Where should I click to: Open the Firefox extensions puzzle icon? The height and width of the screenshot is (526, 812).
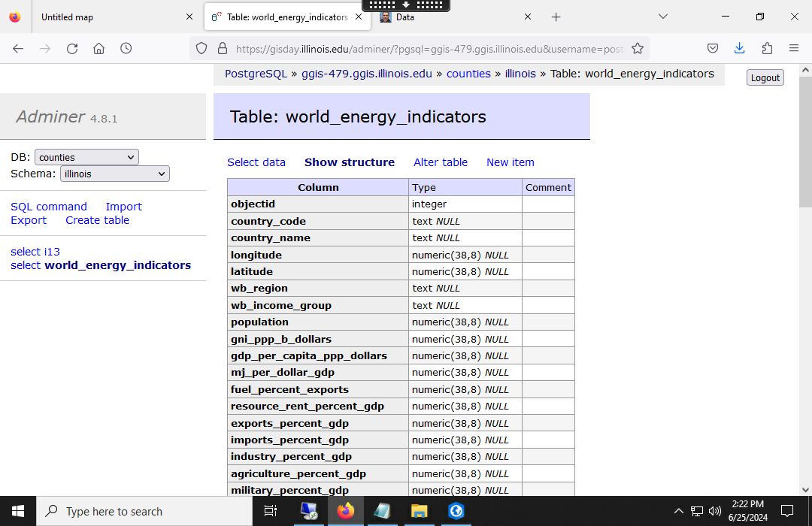pyautogui.click(x=767, y=48)
